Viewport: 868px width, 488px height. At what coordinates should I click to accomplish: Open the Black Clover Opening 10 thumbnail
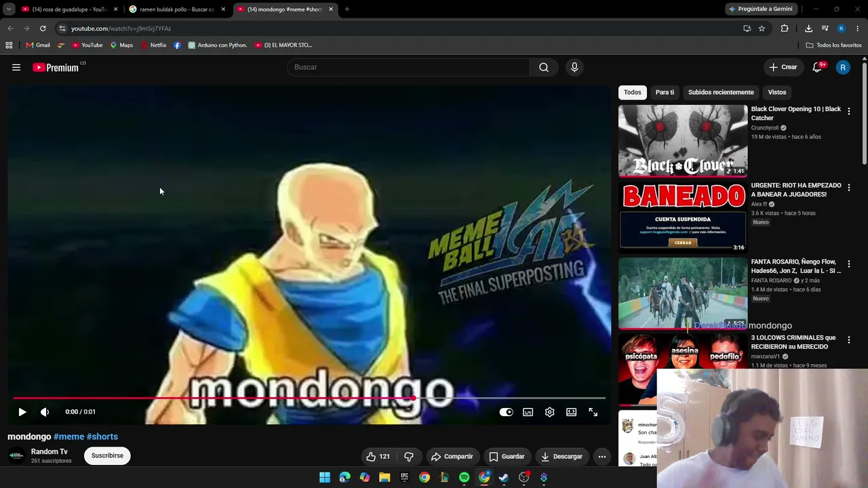[x=683, y=140]
